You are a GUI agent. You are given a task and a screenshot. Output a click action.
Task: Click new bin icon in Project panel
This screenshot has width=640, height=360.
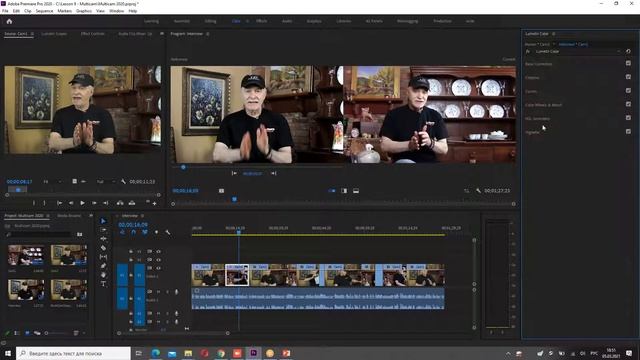click(80, 234)
